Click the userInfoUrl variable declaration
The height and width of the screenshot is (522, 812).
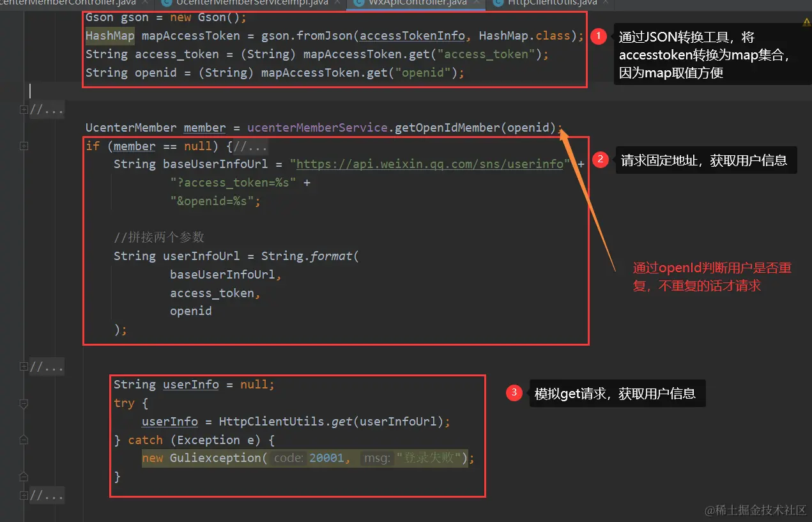[201, 256]
